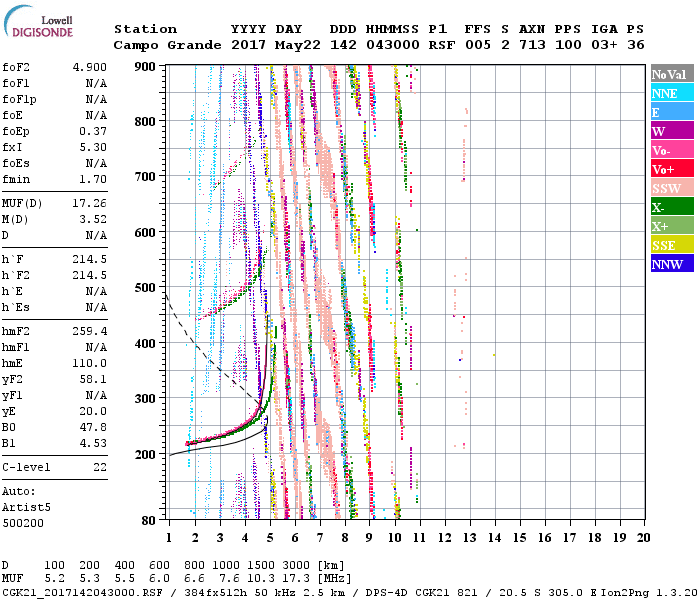Click the year value 2017
This screenshot has width=700, height=600.
[248, 45]
